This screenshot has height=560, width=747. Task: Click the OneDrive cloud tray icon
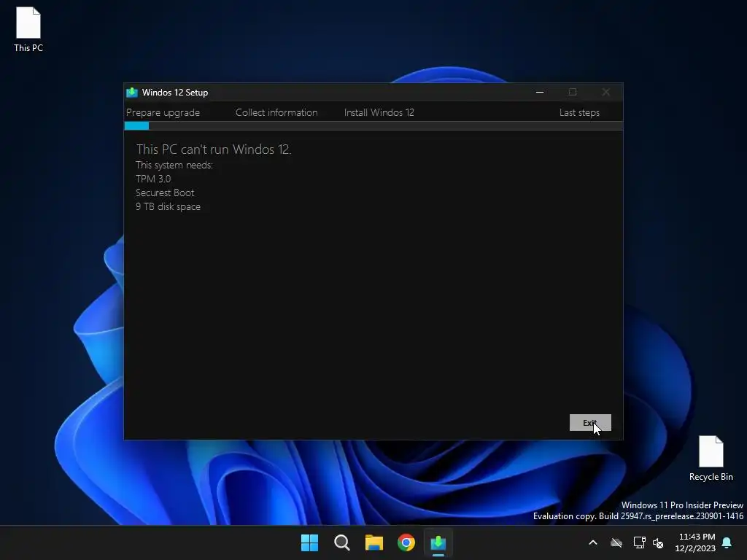click(616, 542)
